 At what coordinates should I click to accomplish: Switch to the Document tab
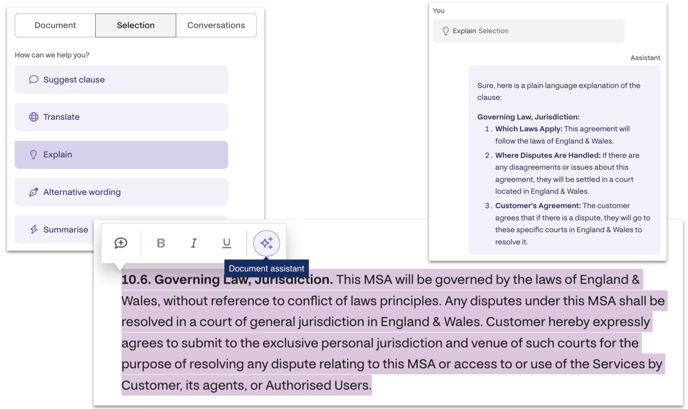(55, 25)
